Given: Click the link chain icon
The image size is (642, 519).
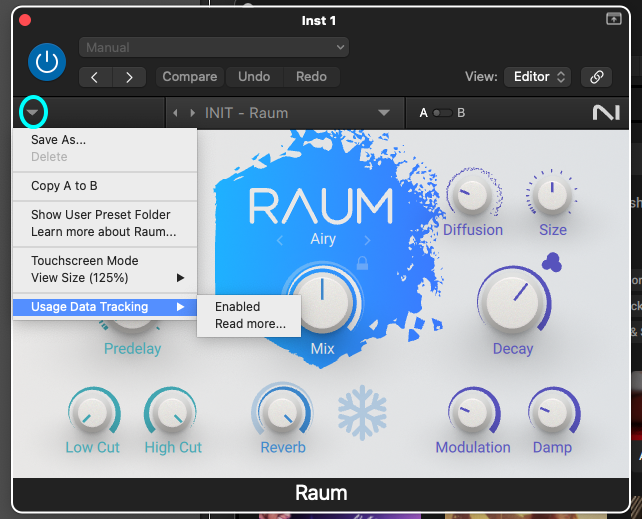Looking at the screenshot, I should [x=596, y=77].
